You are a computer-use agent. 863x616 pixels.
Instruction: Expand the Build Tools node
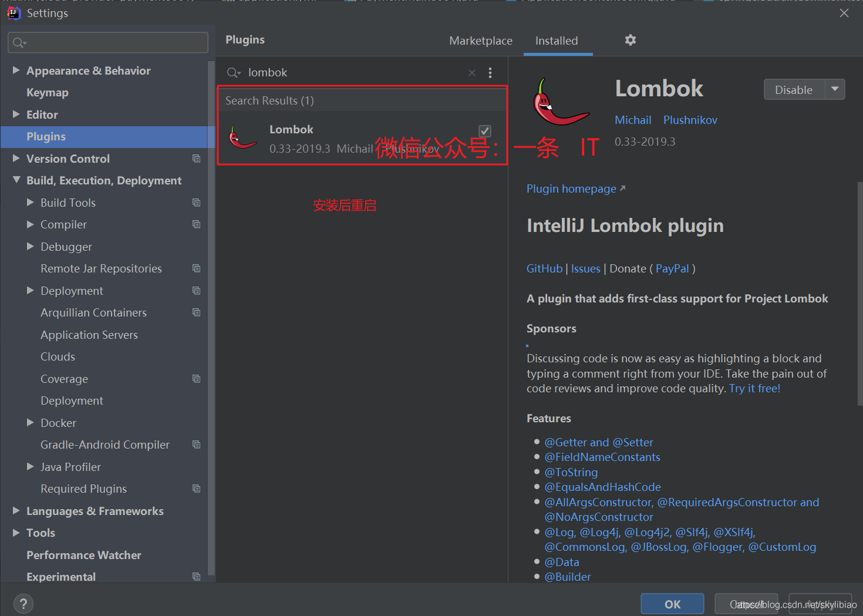point(31,203)
